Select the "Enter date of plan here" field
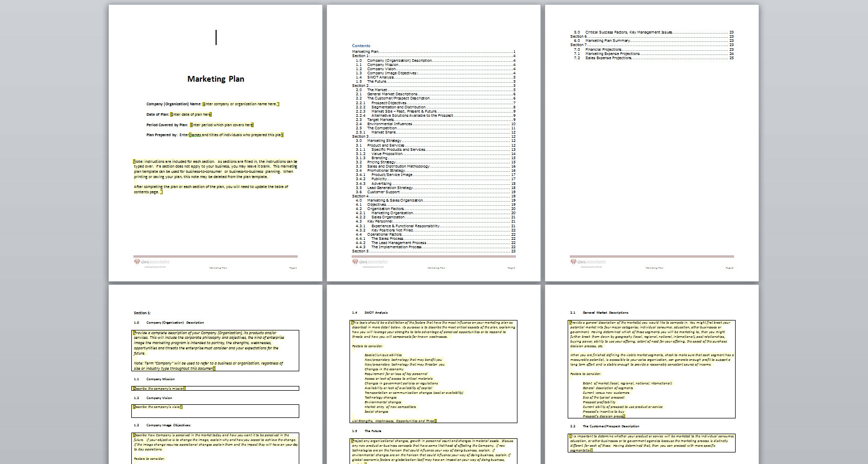Viewport: 868px width, 464px height. pos(191,114)
